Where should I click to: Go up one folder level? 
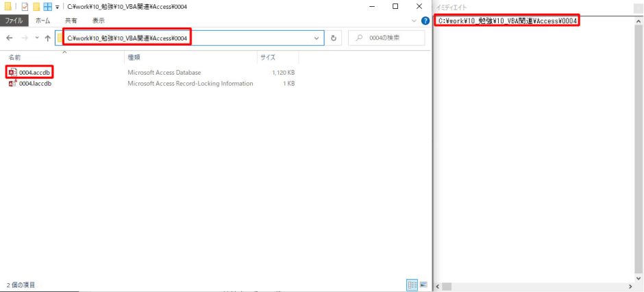tap(47, 38)
